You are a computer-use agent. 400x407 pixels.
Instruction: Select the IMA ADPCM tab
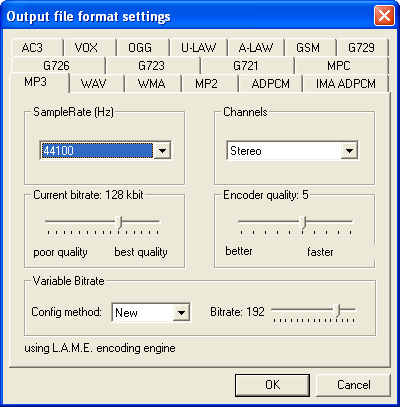tap(346, 83)
